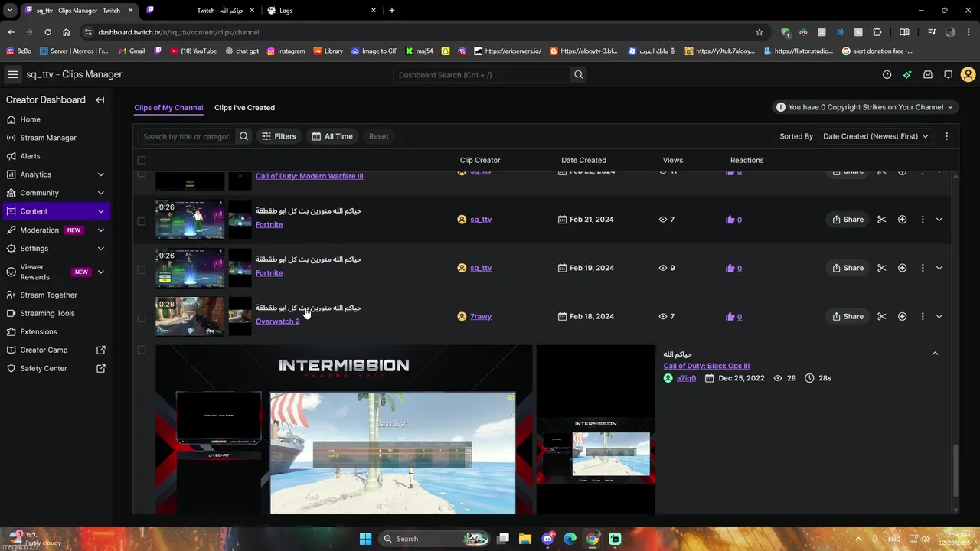Viewport: 980px width, 551px height.
Task: Open the Help icon in top bar
Action: pos(887,74)
